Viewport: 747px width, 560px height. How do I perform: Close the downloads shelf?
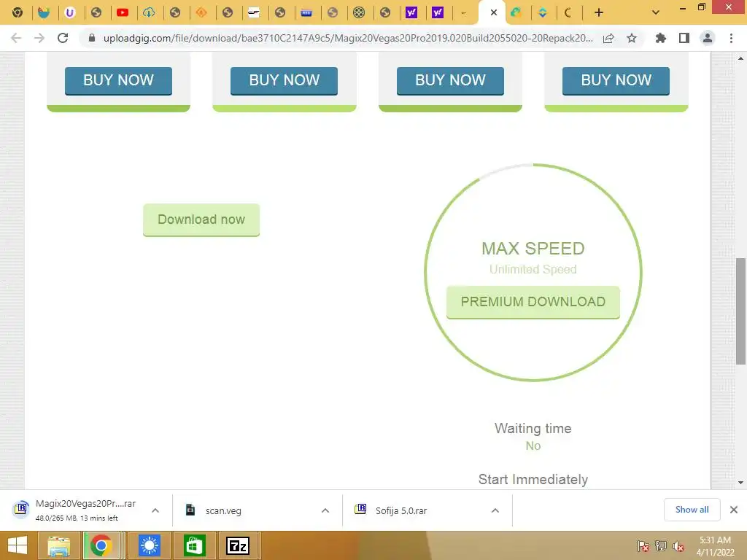point(734,510)
